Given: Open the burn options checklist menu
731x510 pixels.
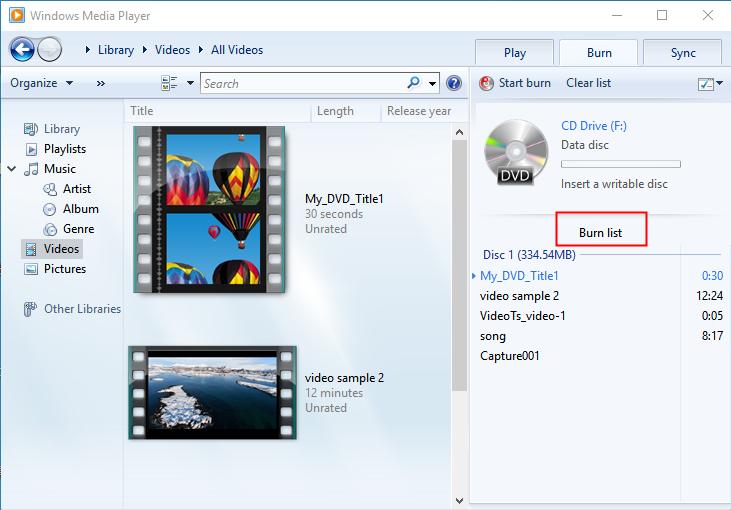Looking at the screenshot, I should [x=709, y=84].
